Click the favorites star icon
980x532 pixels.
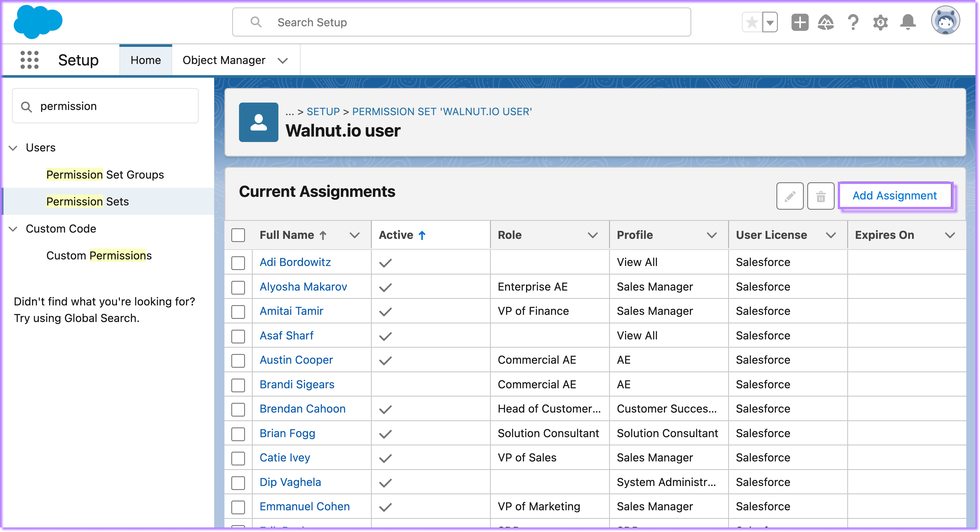pos(752,23)
